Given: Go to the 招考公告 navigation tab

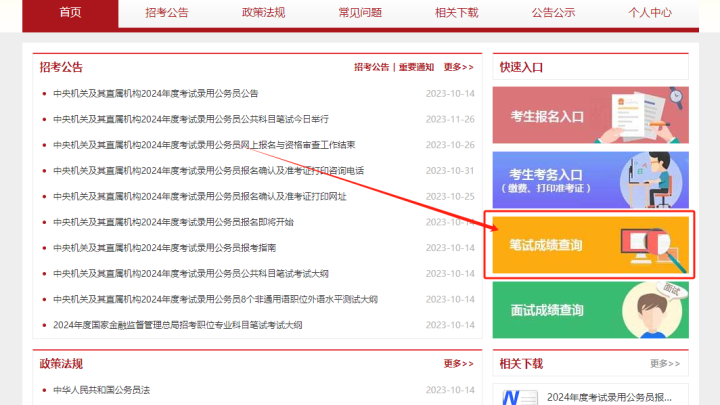Looking at the screenshot, I should (167, 13).
